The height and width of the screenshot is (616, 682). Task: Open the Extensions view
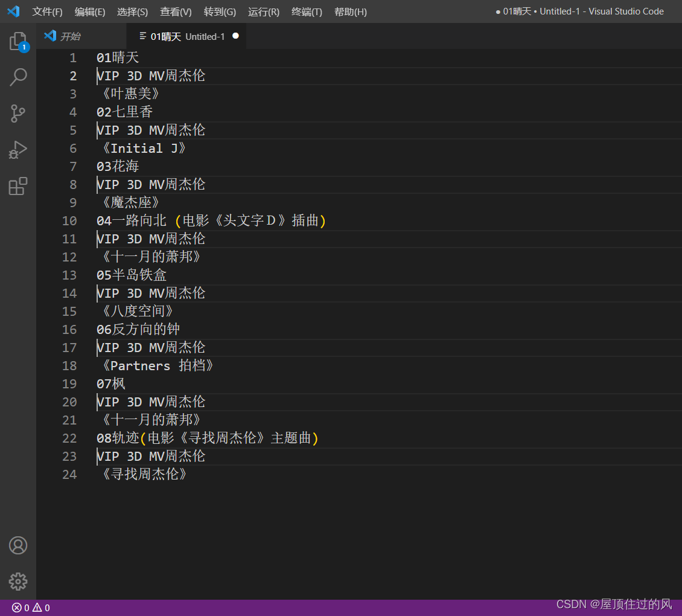tap(18, 187)
